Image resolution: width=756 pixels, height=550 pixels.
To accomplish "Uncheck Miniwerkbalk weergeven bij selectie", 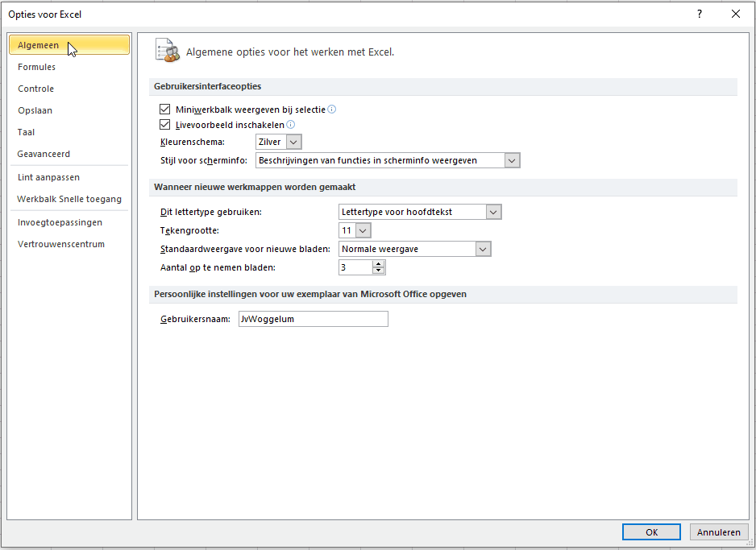I will pos(165,110).
